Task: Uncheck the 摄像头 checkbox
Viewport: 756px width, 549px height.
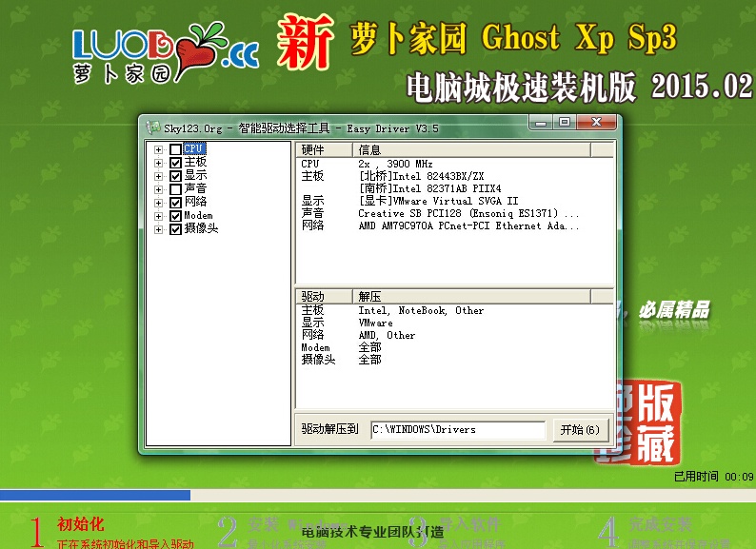Action: pyautogui.click(x=175, y=229)
